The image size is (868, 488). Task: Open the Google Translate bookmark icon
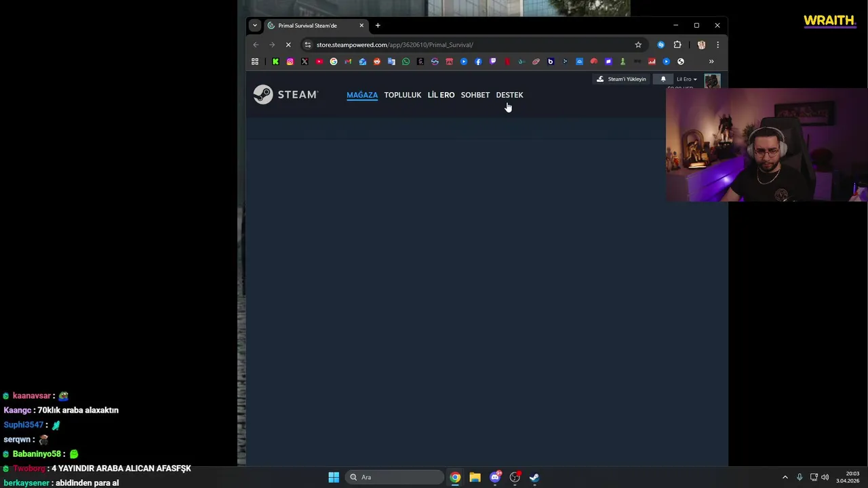[x=391, y=62]
